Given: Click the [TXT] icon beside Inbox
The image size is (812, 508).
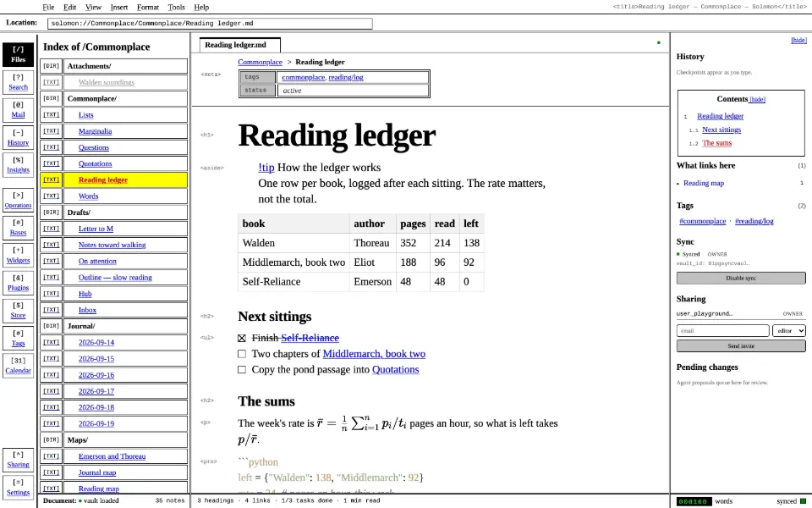Looking at the screenshot, I should (x=51, y=310).
